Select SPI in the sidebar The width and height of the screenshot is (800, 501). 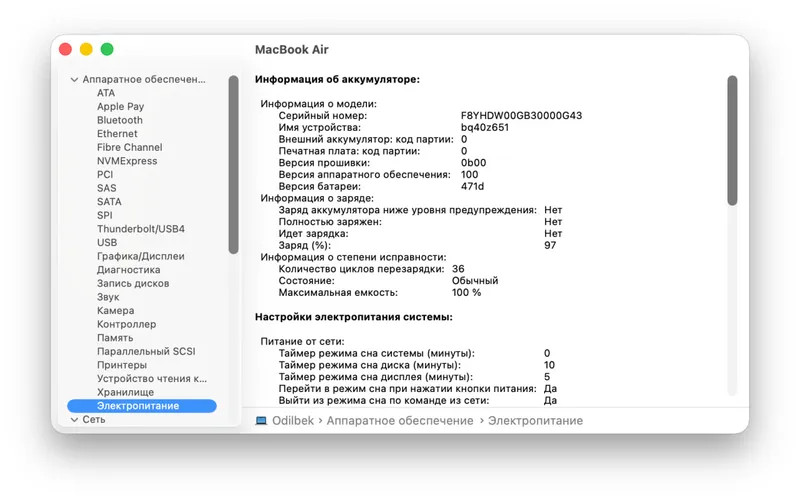click(105, 215)
